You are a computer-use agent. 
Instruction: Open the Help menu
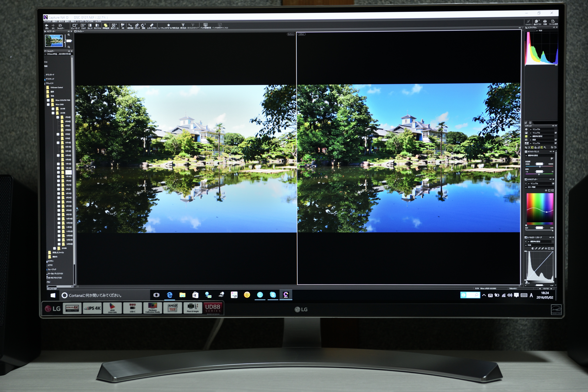98,22
